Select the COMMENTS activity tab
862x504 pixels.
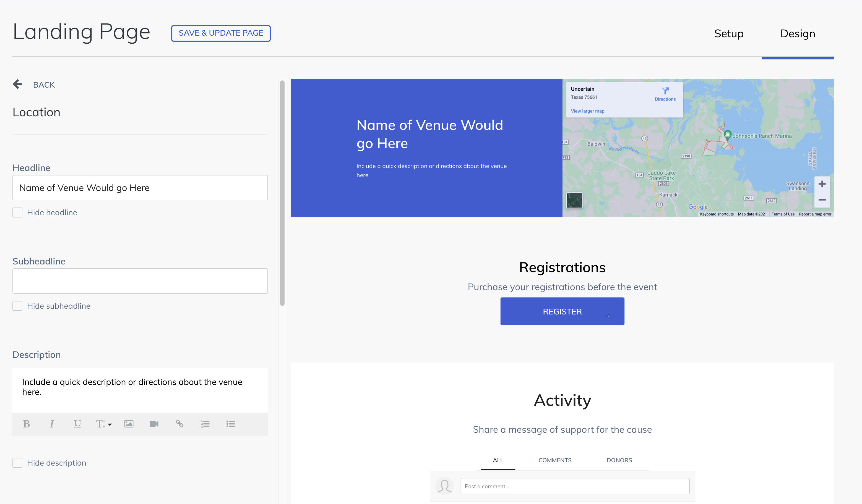click(555, 460)
